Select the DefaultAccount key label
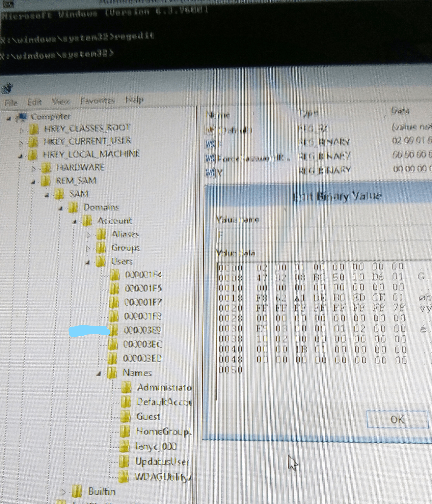 (165, 402)
